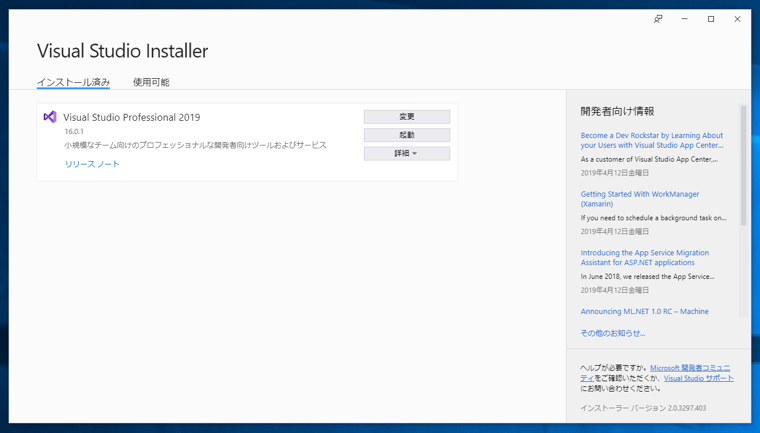The width and height of the screenshot is (760, 433).
Task: Click the 'Visual Studio Installer' heading
Action: (123, 51)
